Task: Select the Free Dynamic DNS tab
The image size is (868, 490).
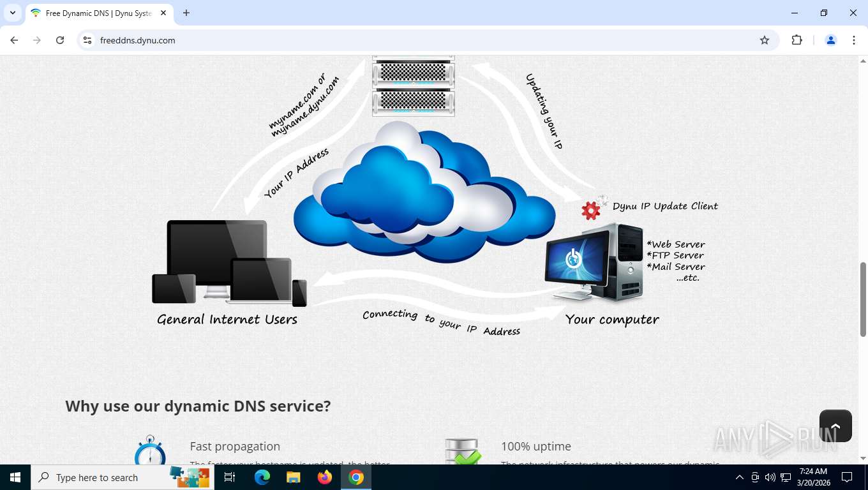Action: [x=99, y=13]
